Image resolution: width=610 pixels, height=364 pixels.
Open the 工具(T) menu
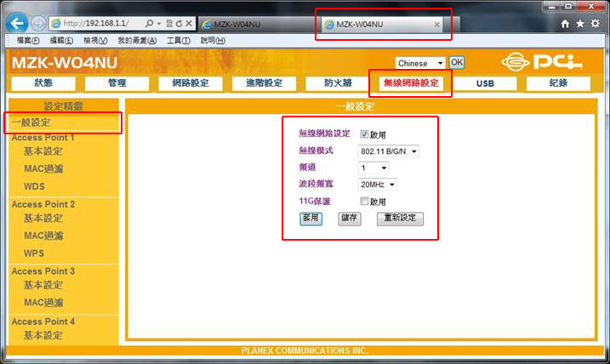tap(178, 41)
